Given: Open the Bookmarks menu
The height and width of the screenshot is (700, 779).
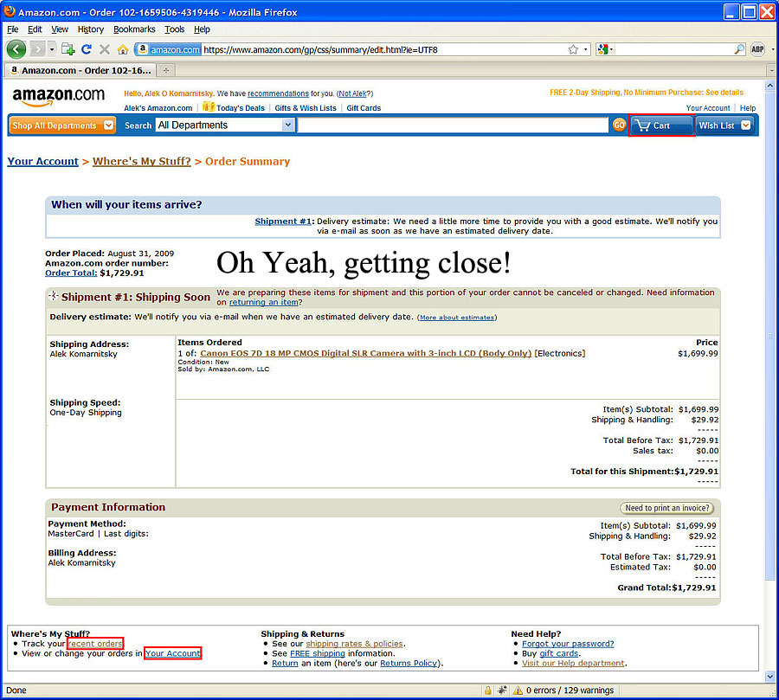Looking at the screenshot, I should [x=134, y=29].
